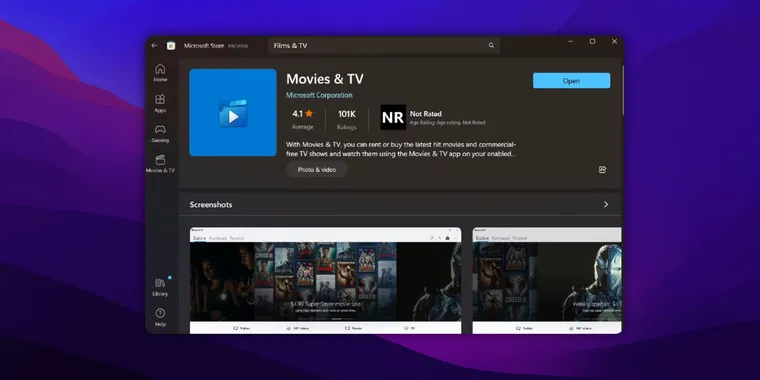Expand Screenshots with the chevron arrow

[x=606, y=205]
